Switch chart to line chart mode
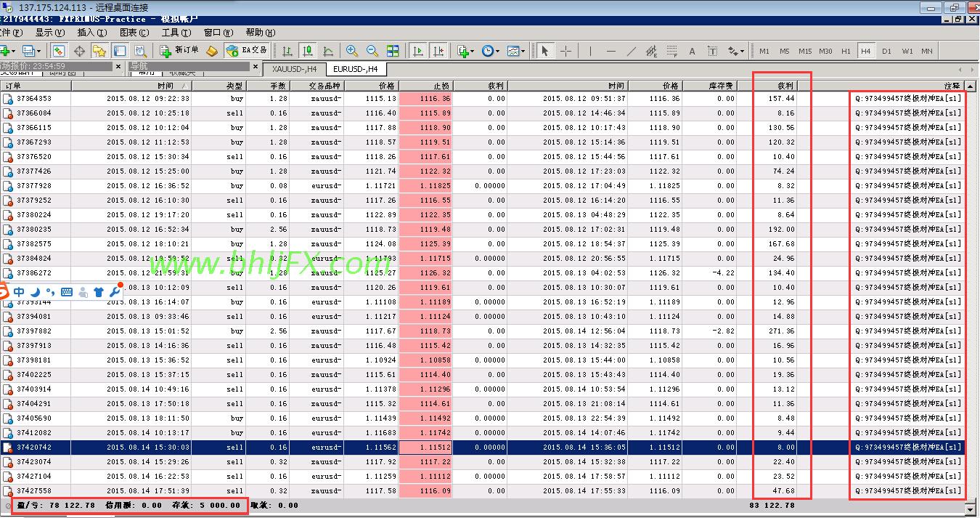The image size is (980, 518). coord(328,51)
